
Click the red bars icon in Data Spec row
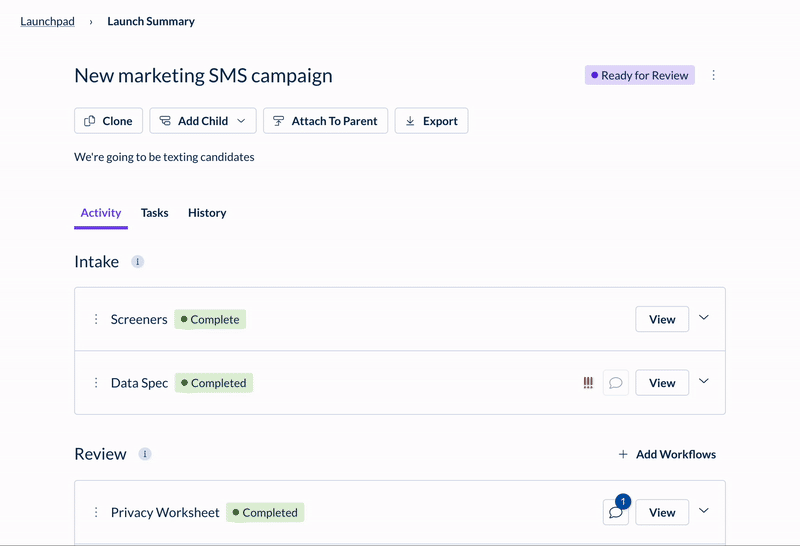tap(588, 383)
